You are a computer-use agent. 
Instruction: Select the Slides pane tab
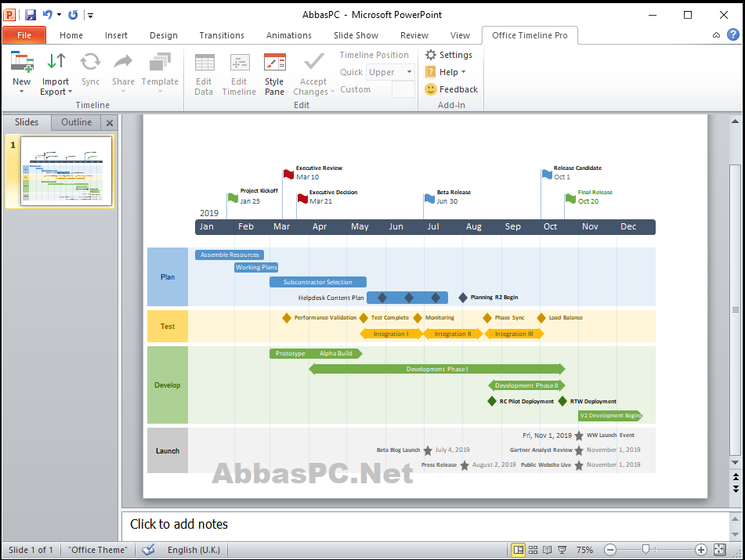(x=27, y=122)
